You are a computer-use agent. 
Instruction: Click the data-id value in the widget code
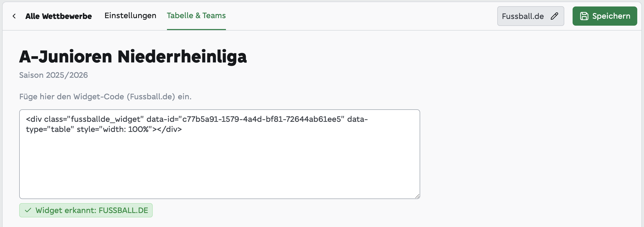pyautogui.click(x=261, y=119)
